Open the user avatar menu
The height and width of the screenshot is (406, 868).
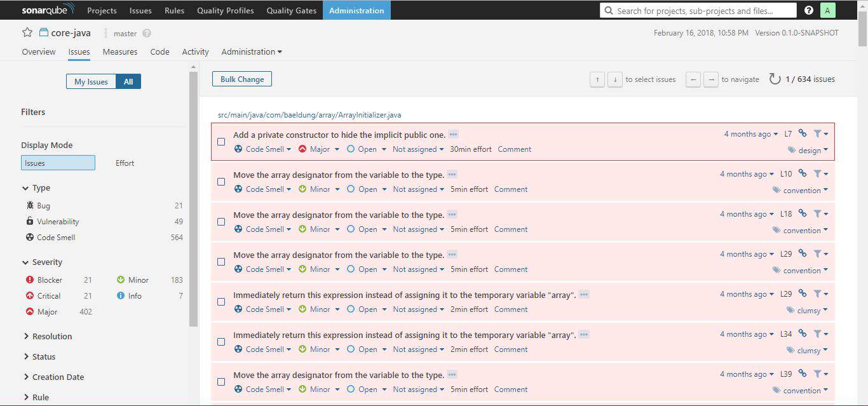(827, 10)
